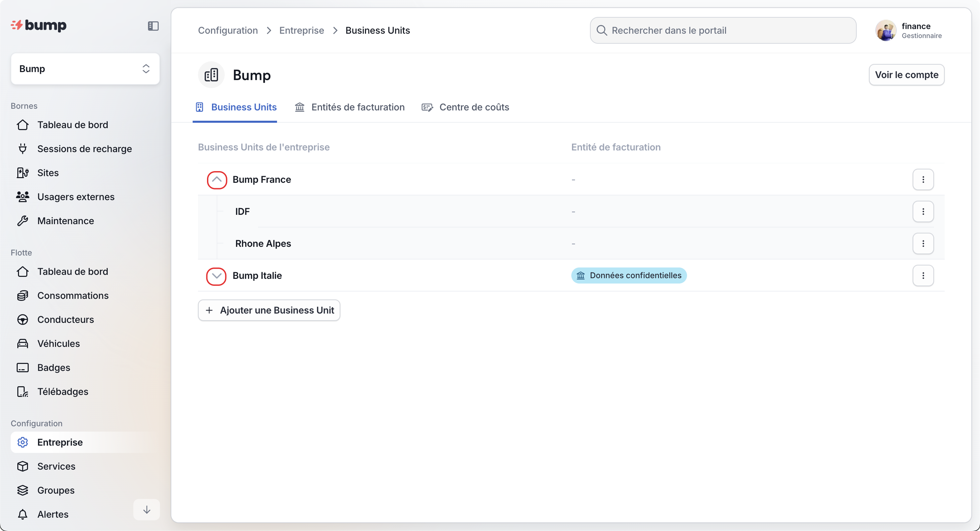The image size is (980, 531).
Task: Expand the Bump Italie business unit
Action: [x=216, y=276]
